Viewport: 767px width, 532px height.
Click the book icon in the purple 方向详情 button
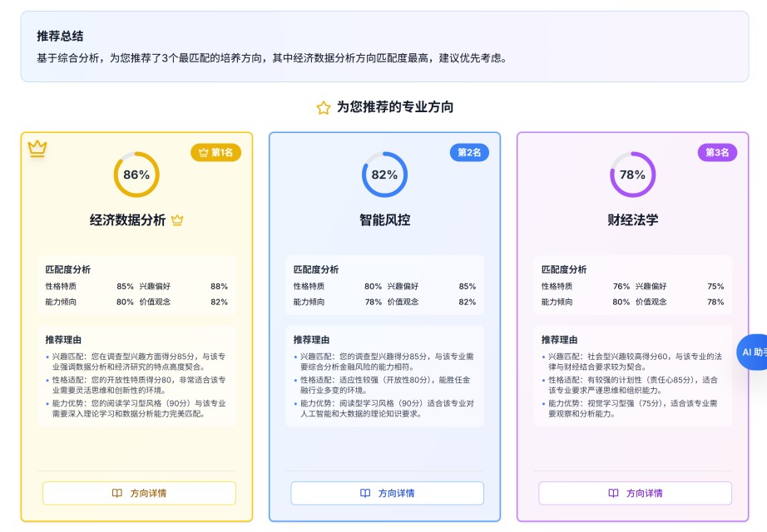613,493
